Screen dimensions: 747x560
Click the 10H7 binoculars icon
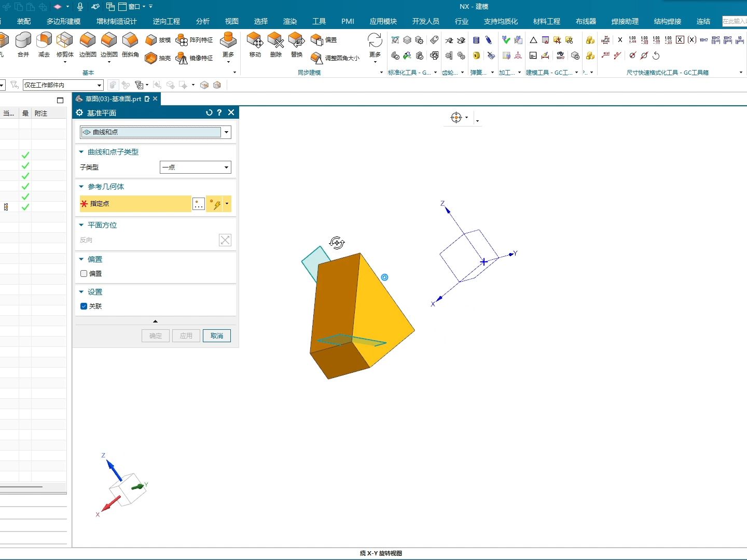[x=561, y=55]
